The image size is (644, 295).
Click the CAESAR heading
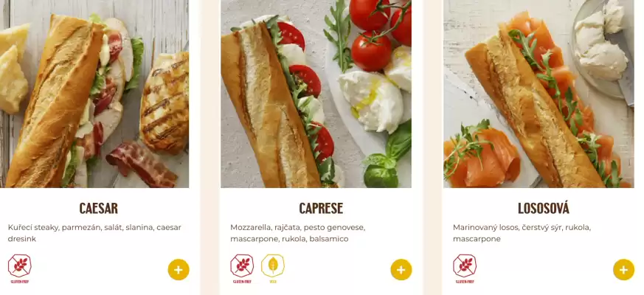click(x=99, y=208)
